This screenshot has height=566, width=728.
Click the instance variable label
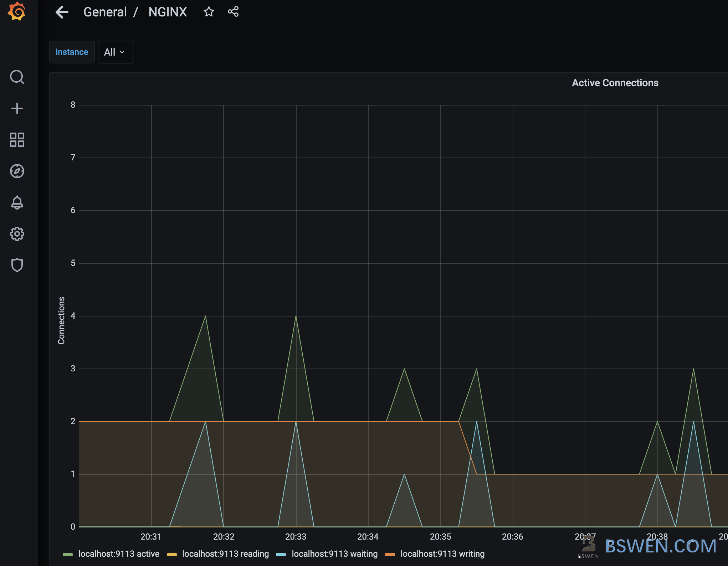[72, 52]
